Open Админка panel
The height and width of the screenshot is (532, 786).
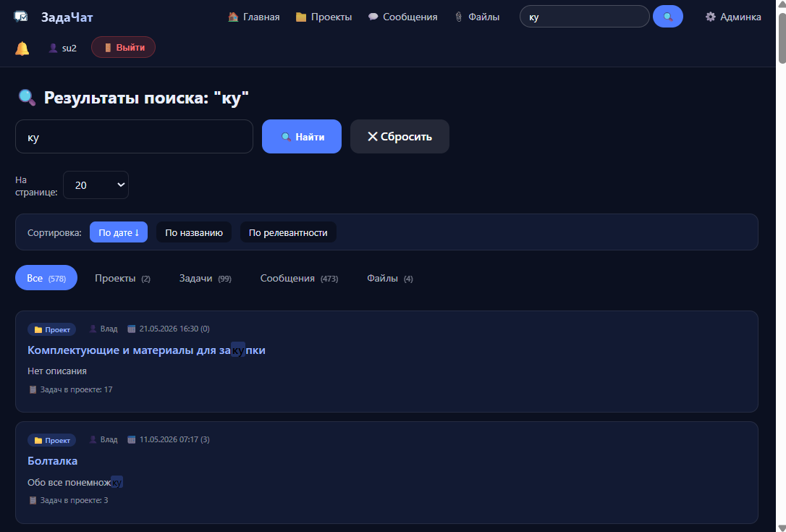pos(733,17)
